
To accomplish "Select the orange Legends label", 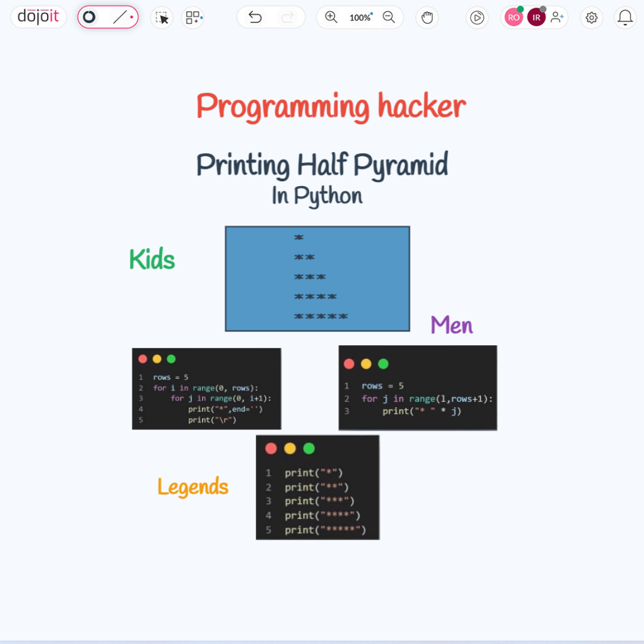I will pyautogui.click(x=193, y=487).
